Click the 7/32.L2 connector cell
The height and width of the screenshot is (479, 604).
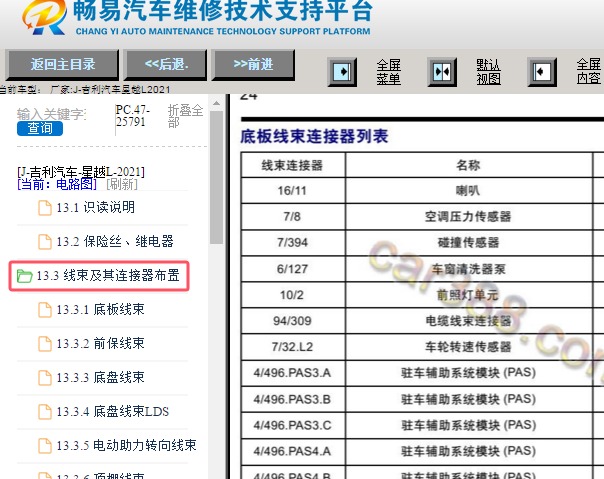click(292, 347)
